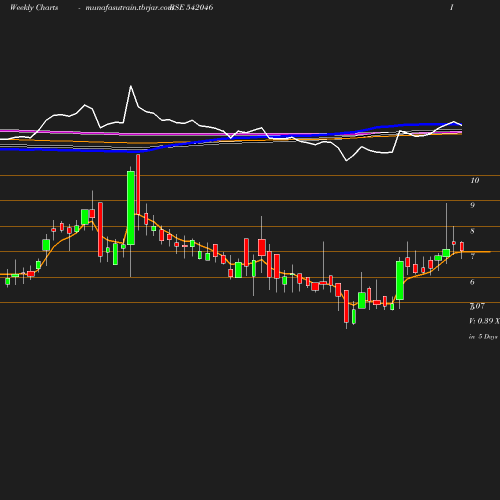Click the price axis label "6"
Screen dimensions: 500x500
(x=472, y=282)
